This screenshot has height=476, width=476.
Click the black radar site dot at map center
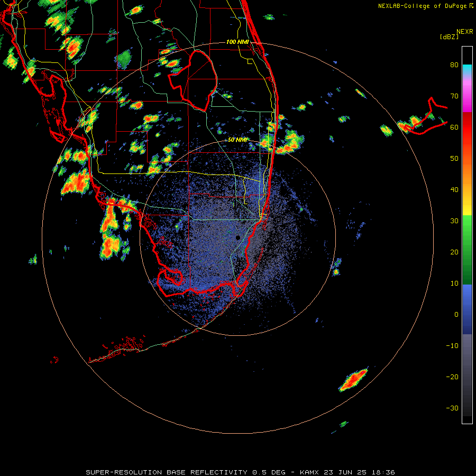coord(237,237)
